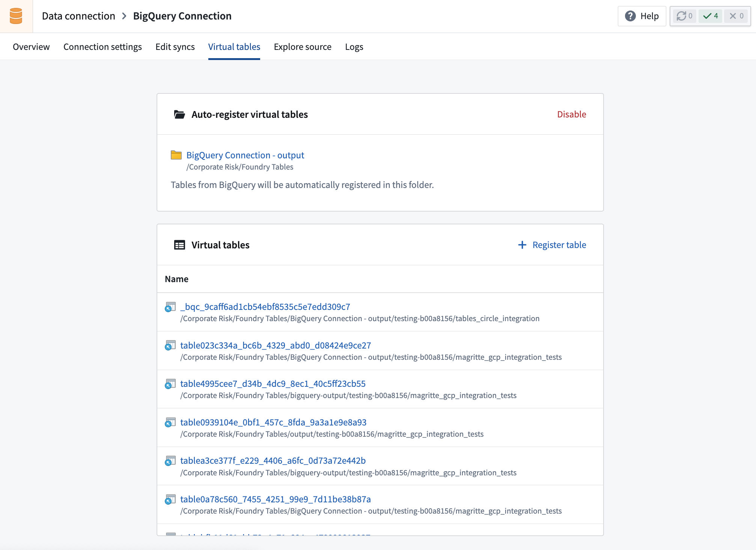Open table0a78c560_7455_4251_99e9_7d11be38b87a
Viewport: 756px width, 550px height.
tap(276, 499)
